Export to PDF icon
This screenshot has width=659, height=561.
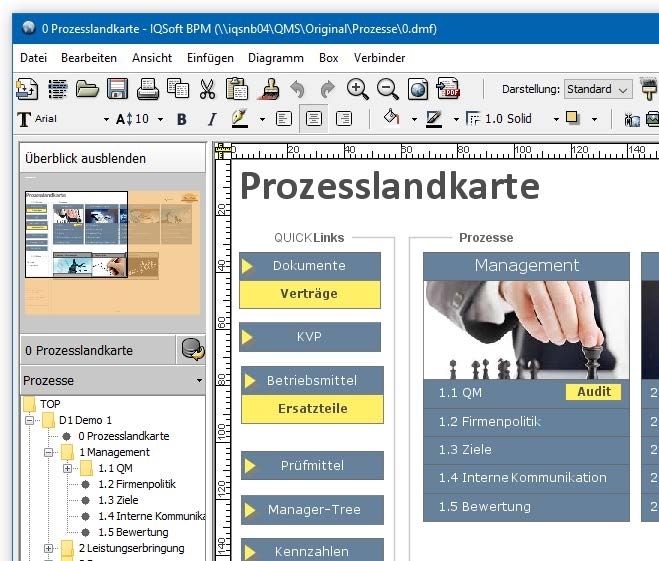pos(448,88)
